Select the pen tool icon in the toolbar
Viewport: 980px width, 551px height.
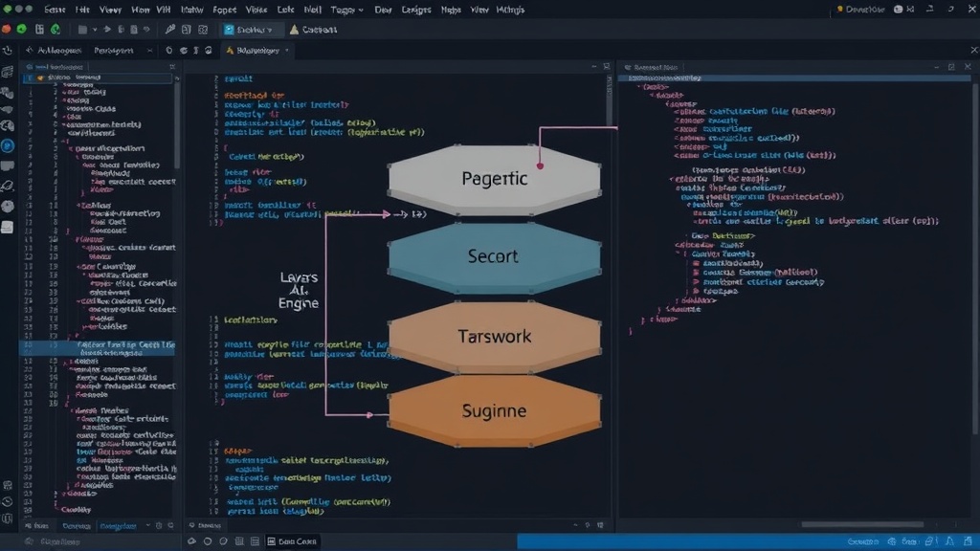click(x=170, y=30)
